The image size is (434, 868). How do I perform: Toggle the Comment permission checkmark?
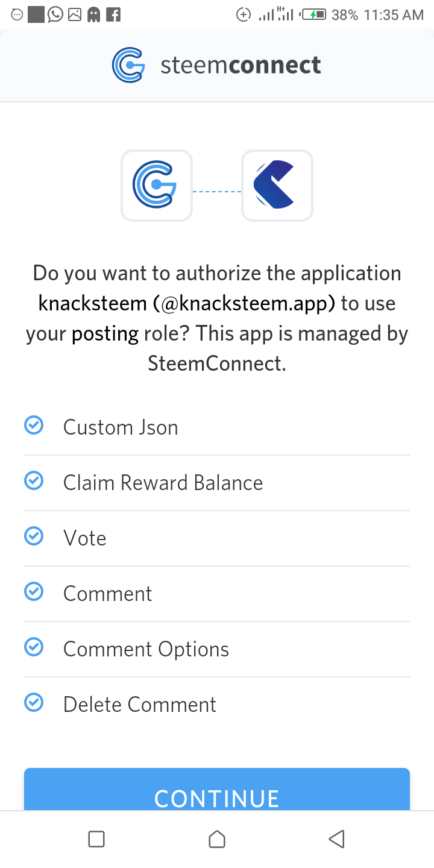coord(34,592)
